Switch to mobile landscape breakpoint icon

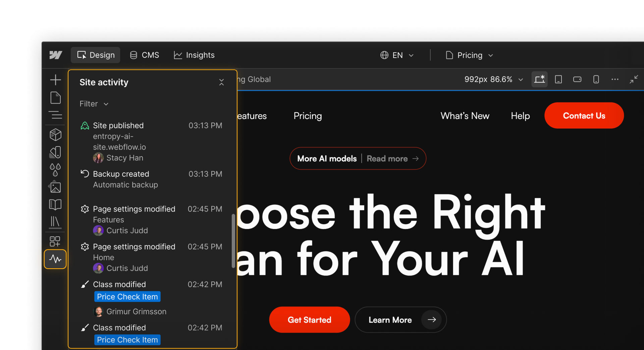click(577, 79)
